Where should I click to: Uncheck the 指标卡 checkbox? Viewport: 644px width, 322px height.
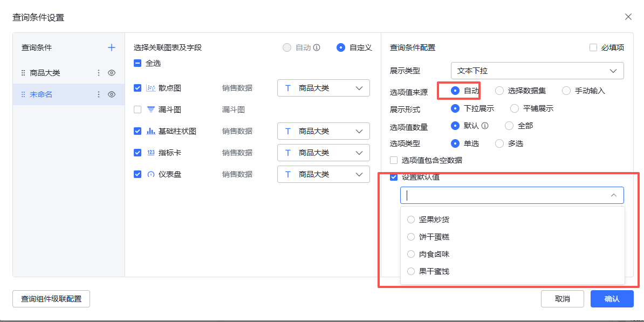pyautogui.click(x=138, y=153)
